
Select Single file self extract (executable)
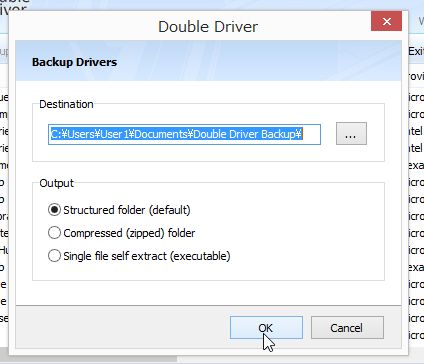click(139, 256)
